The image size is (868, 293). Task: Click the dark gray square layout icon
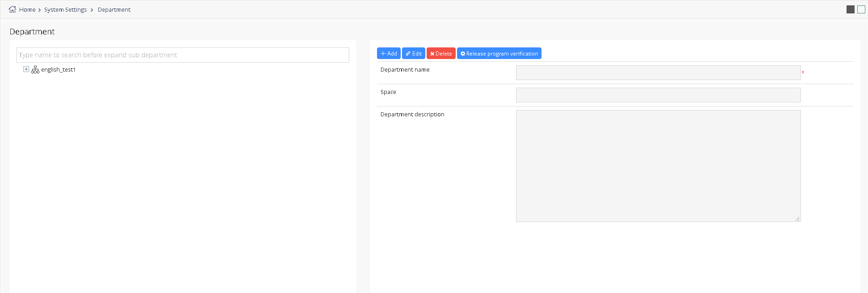click(x=850, y=9)
